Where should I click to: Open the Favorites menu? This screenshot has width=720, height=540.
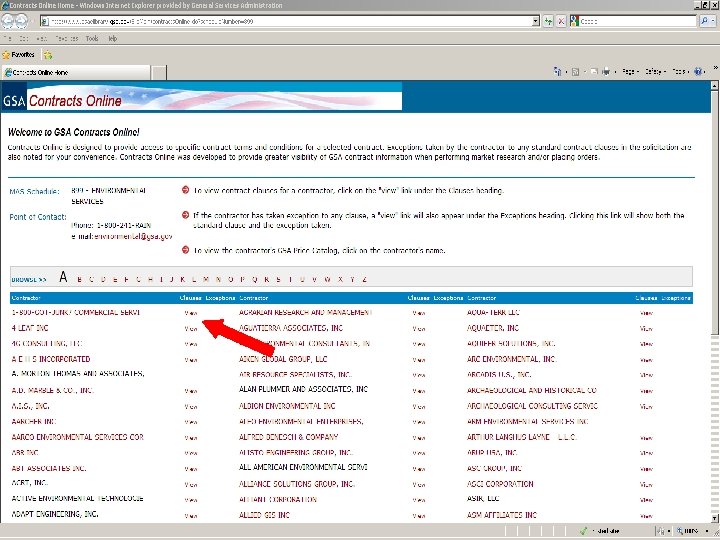[67, 39]
